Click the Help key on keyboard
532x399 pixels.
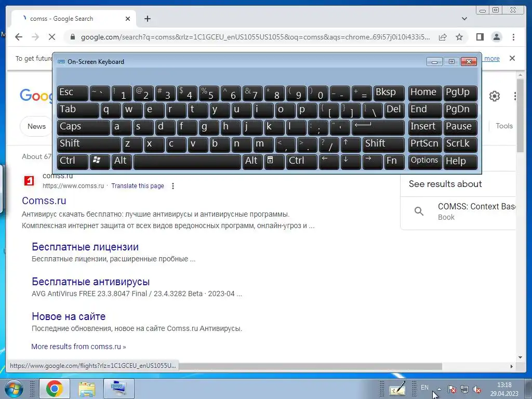point(460,162)
